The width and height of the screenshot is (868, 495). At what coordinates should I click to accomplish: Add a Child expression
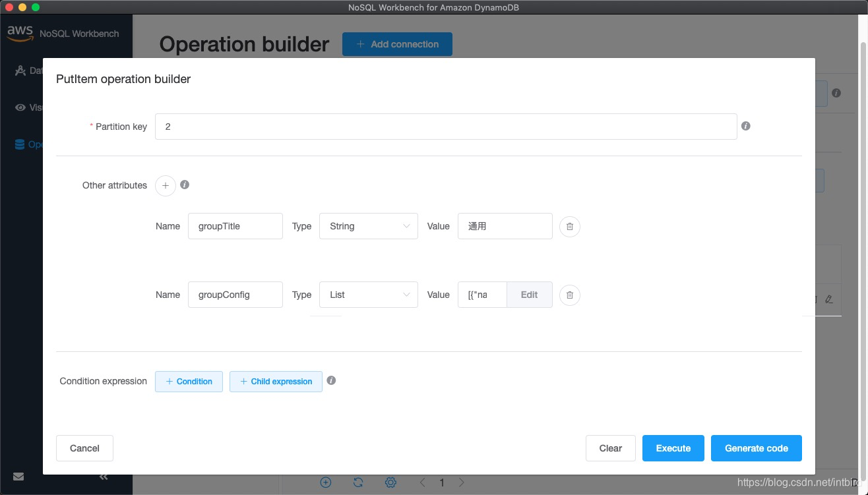(276, 382)
